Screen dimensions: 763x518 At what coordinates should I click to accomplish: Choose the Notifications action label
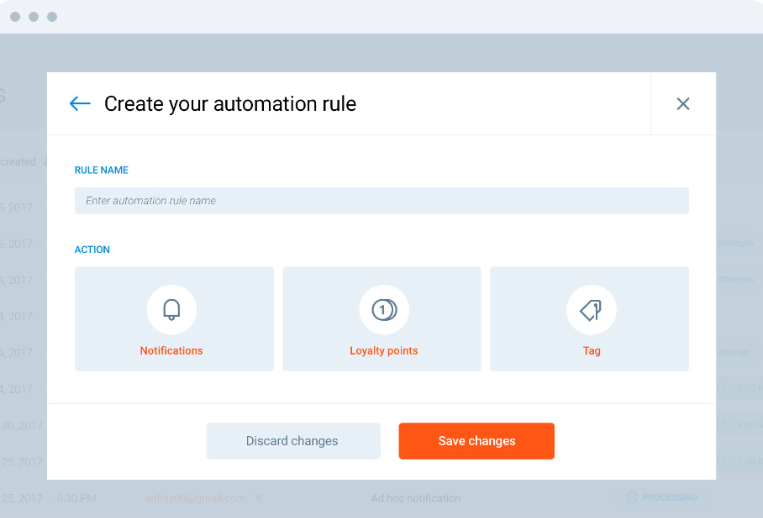(x=171, y=351)
